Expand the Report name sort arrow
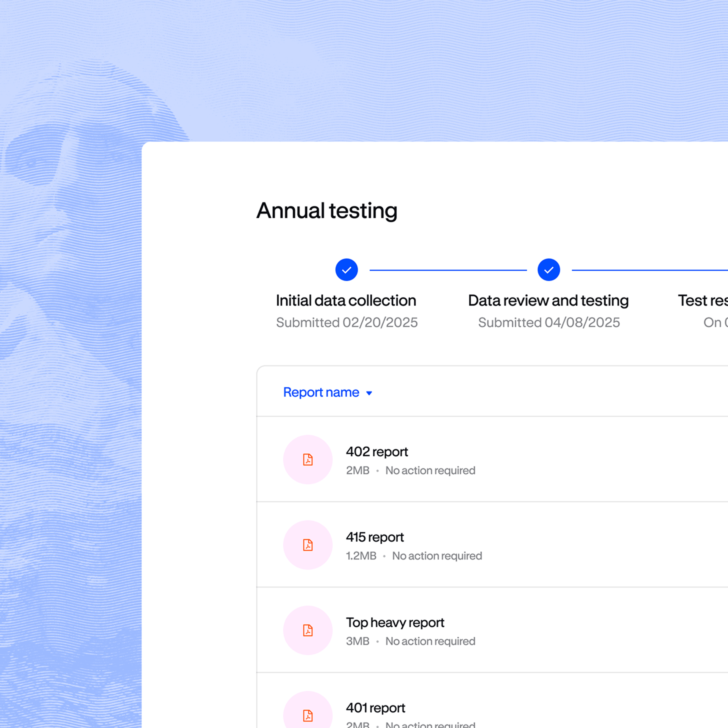The width and height of the screenshot is (728, 728). coord(369,393)
